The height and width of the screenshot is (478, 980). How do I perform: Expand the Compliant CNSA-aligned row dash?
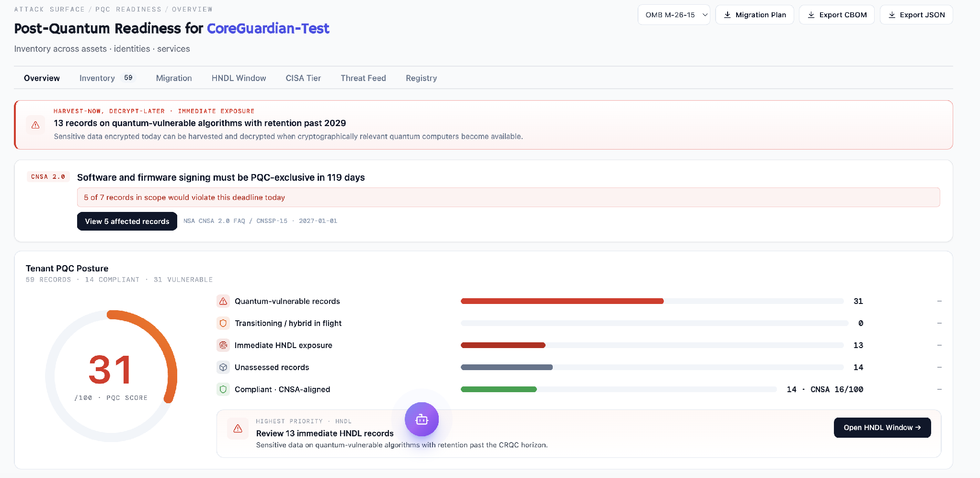pyautogui.click(x=939, y=389)
